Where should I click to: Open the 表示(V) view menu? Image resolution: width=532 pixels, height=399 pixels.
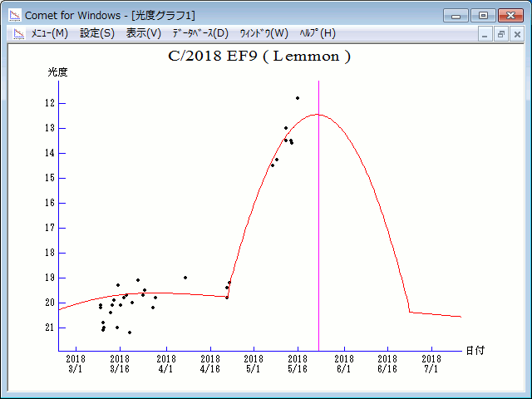pyautogui.click(x=144, y=33)
